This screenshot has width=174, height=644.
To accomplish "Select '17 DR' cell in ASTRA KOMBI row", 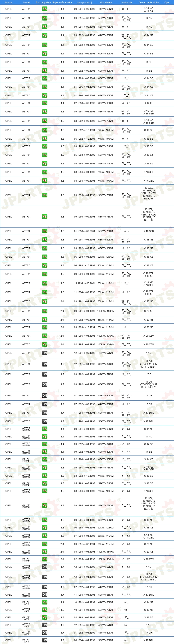I will point(149,587).
